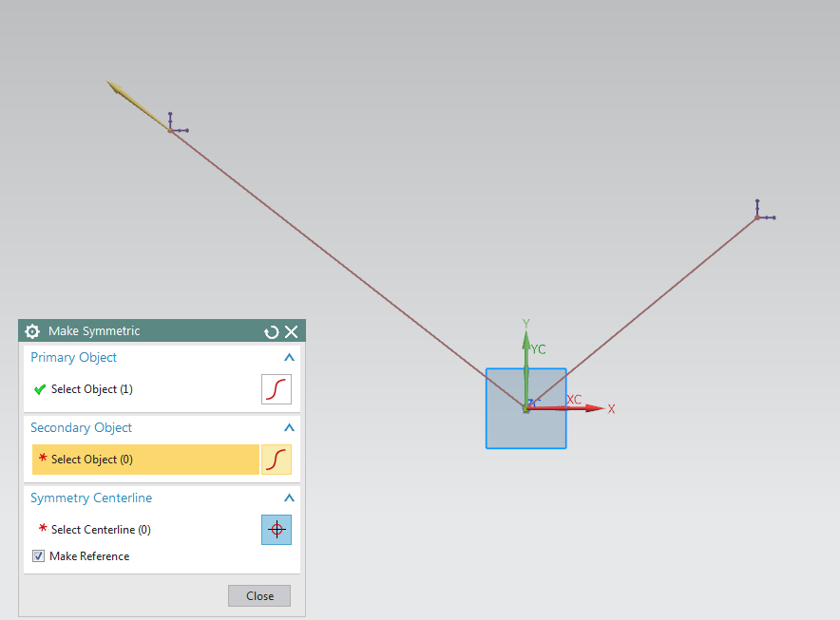The image size is (840, 620).
Task: Toggle the Make Reference checkbox
Action: click(x=39, y=555)
